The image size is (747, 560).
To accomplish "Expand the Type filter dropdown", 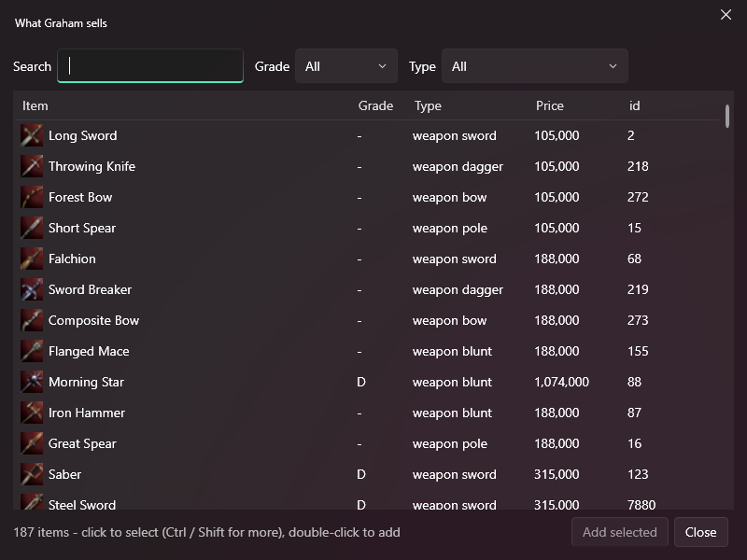I will coord(534,66).
